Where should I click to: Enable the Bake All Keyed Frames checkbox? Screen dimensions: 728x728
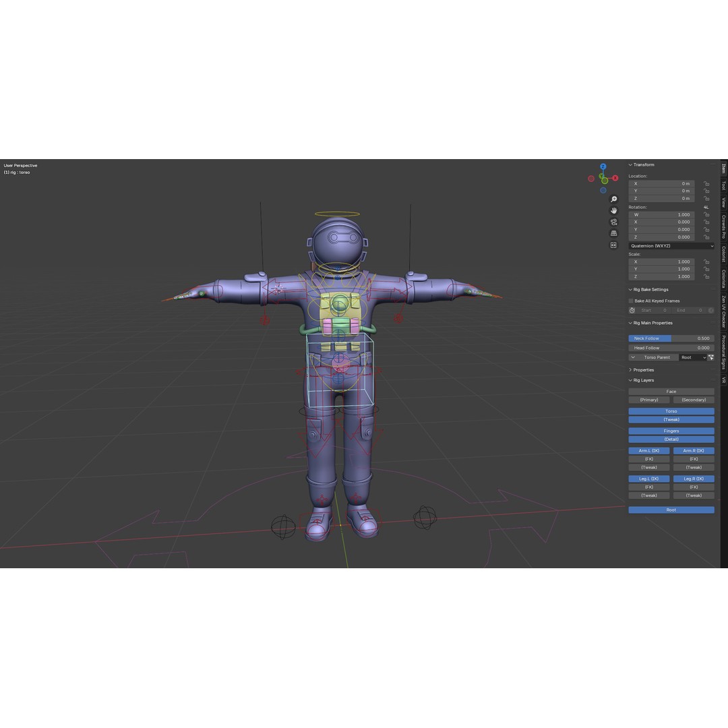pos(631,301)
